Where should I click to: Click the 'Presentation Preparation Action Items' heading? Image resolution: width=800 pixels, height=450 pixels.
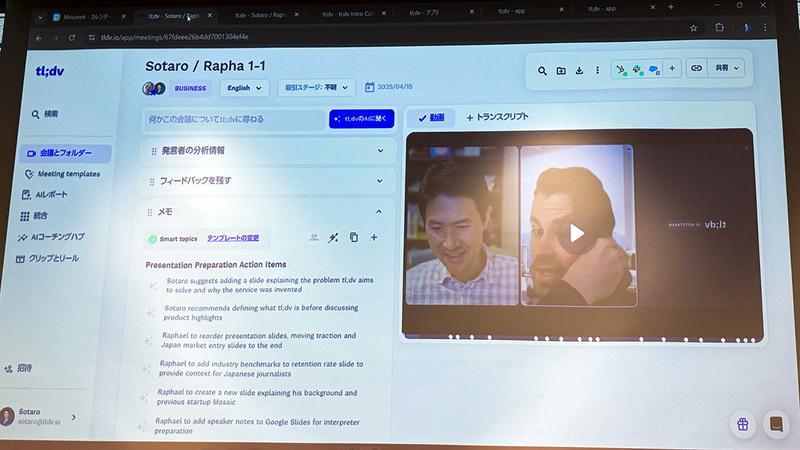tap(216, 265)
